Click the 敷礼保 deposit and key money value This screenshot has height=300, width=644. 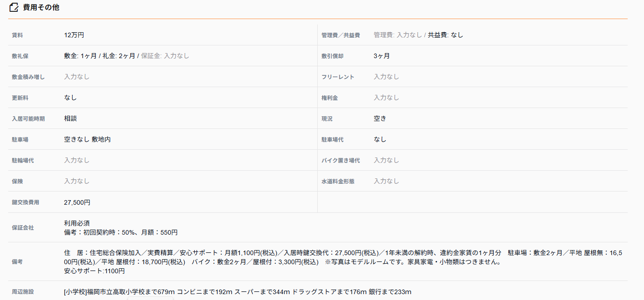click(x=127, y=56)
